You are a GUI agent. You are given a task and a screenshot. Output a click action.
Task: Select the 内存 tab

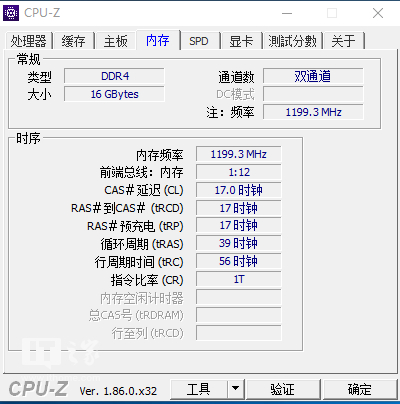158,40
